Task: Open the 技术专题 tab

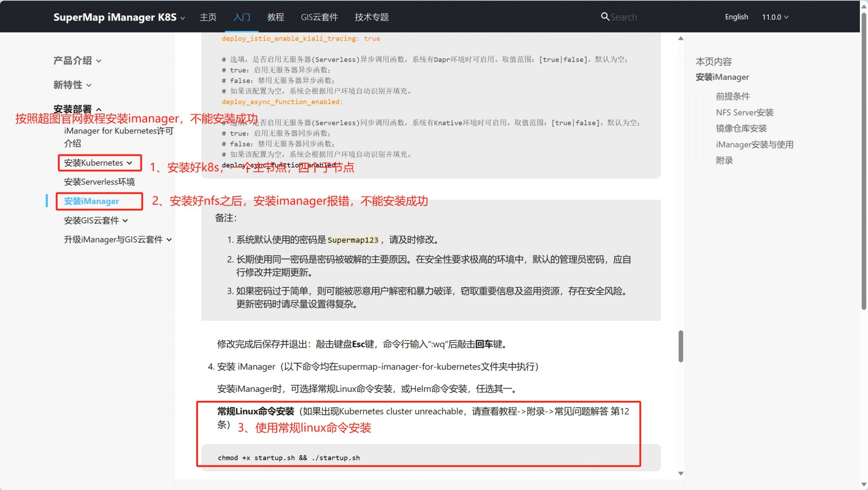Action: tap(371, 17)
